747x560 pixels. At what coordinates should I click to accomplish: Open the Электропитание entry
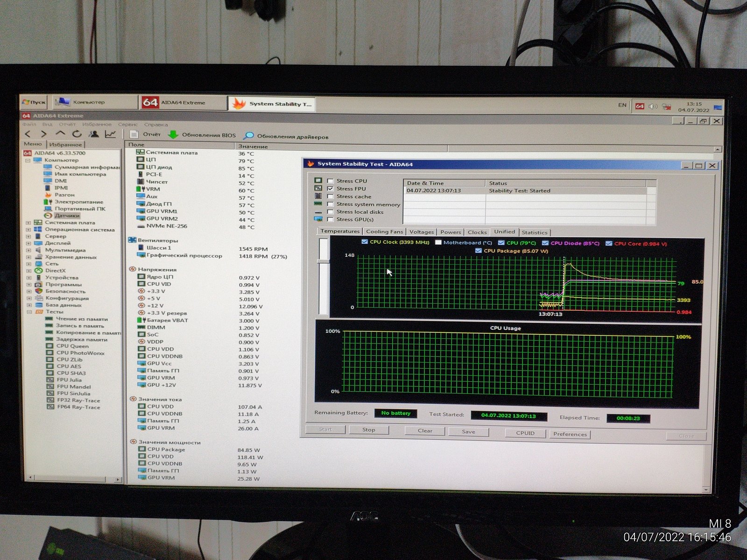point(73,202)
